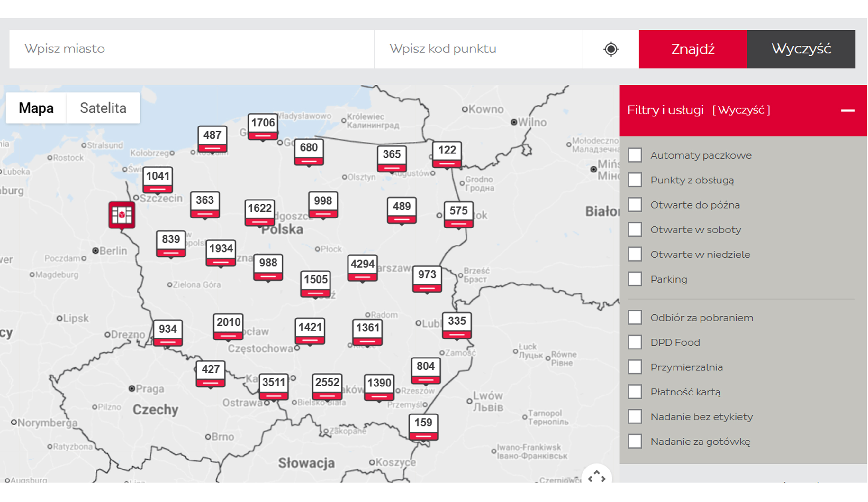Click the 2552 cluster marker
Viewport: 868px width, 502px height.
[327, 387]
